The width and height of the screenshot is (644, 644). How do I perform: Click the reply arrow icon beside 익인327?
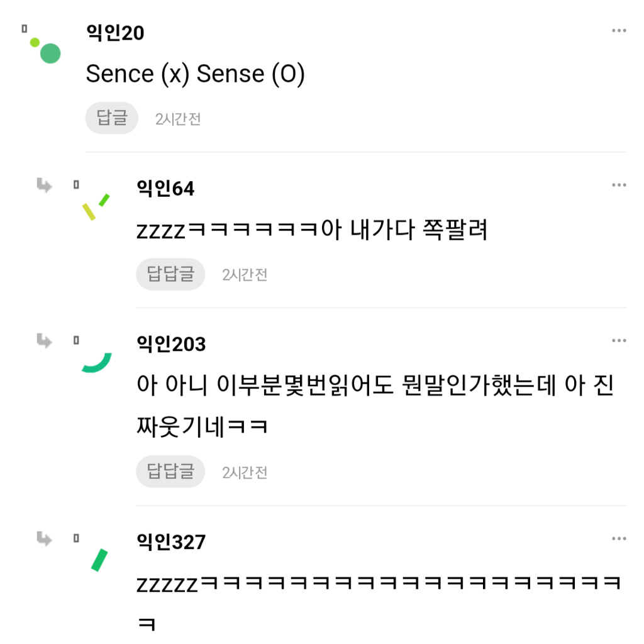coord(44,539)
